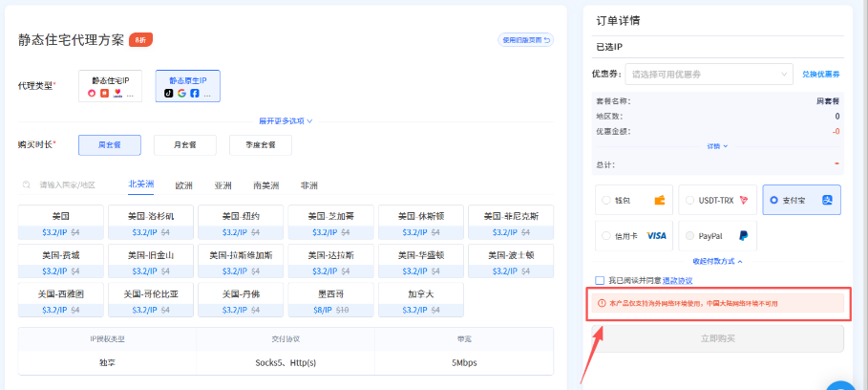Choose the 季度套餐 duration
This screenshot has height=390, width=868.
[260, 145]
